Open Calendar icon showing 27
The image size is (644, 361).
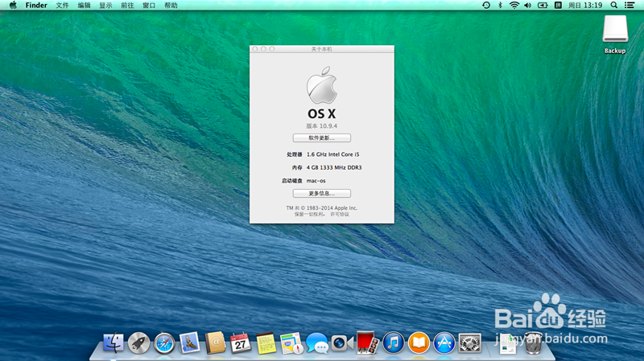[x=241, y=343]
